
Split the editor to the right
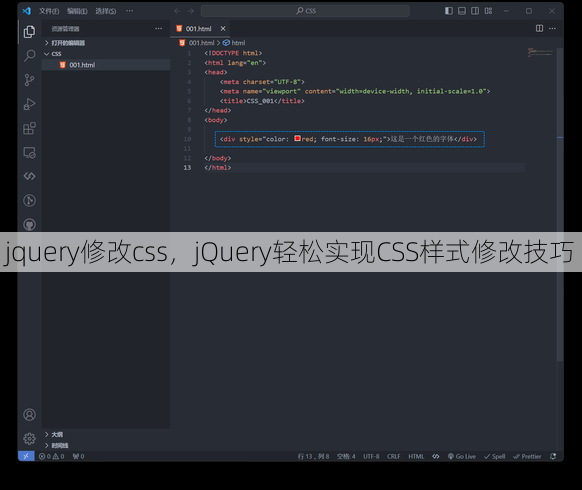(539, 29)
